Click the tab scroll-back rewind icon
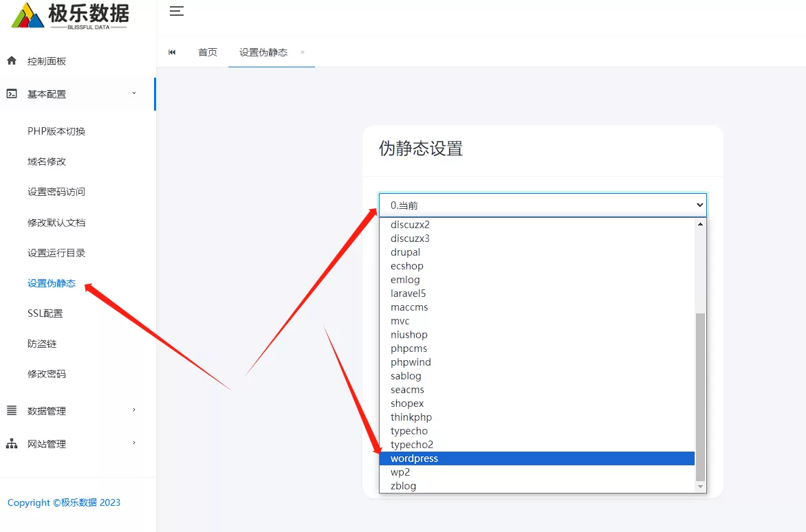The height and width of the screenshot is (532, 806). tap(172, 52)
